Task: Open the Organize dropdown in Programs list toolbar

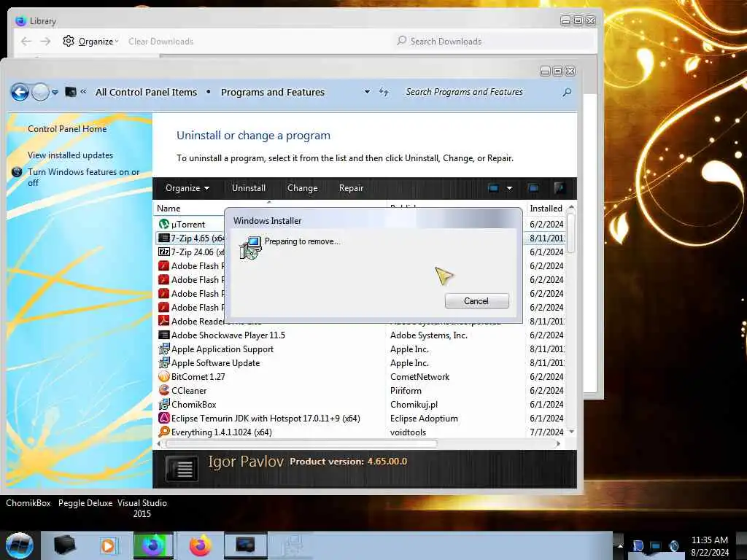Action: click(x=187, y=188)
